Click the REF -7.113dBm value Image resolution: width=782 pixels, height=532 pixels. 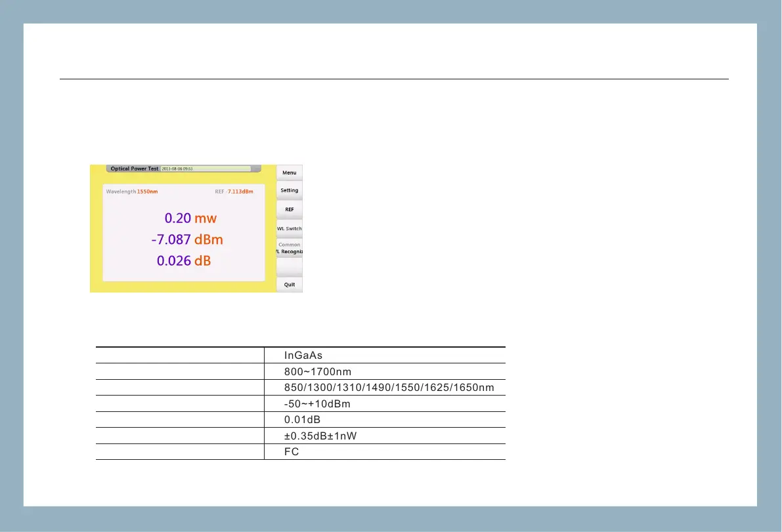coord(234,192)
